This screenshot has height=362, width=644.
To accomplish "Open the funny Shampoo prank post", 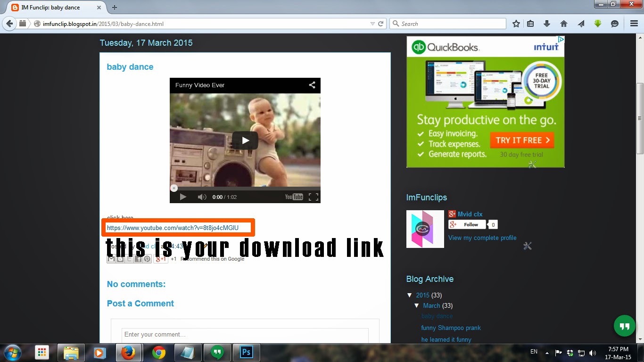I will tap(451, 328).
